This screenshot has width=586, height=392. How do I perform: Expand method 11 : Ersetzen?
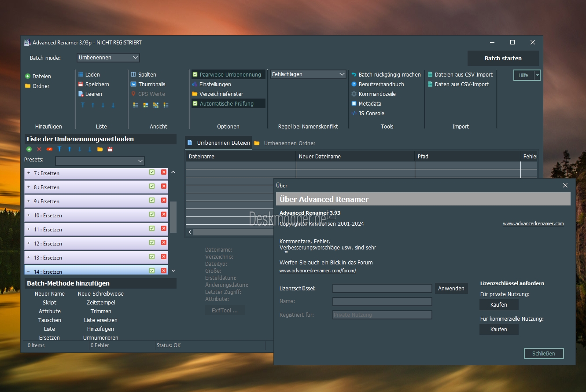(x=29, y=229)
